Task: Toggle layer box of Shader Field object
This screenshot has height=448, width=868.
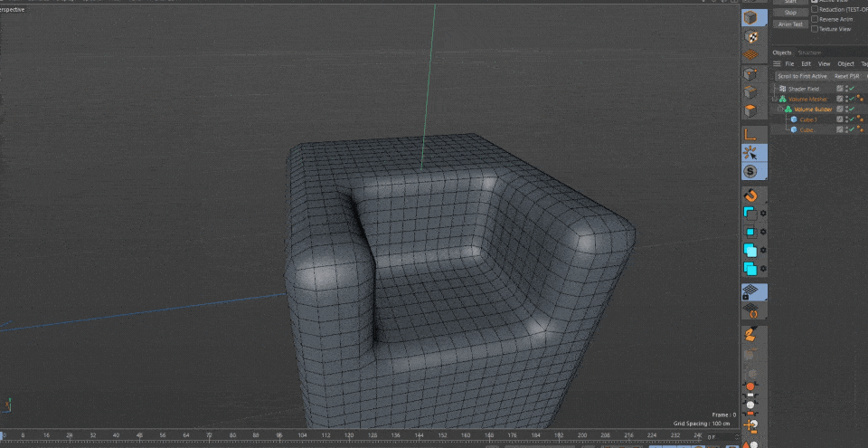Action: point(840,89)
